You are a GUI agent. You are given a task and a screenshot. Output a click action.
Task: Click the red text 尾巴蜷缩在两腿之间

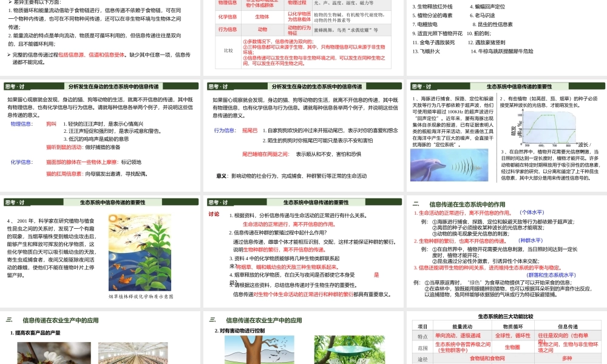(266, 154)
